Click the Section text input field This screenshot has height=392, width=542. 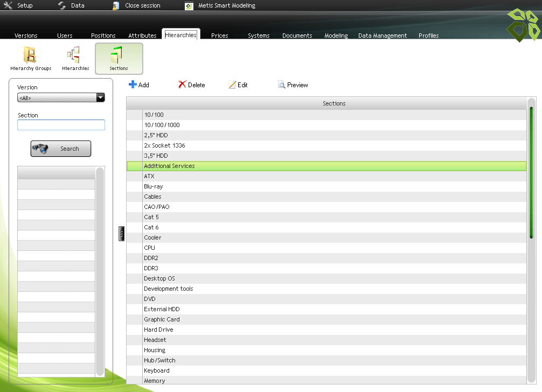tap(61, 125)
